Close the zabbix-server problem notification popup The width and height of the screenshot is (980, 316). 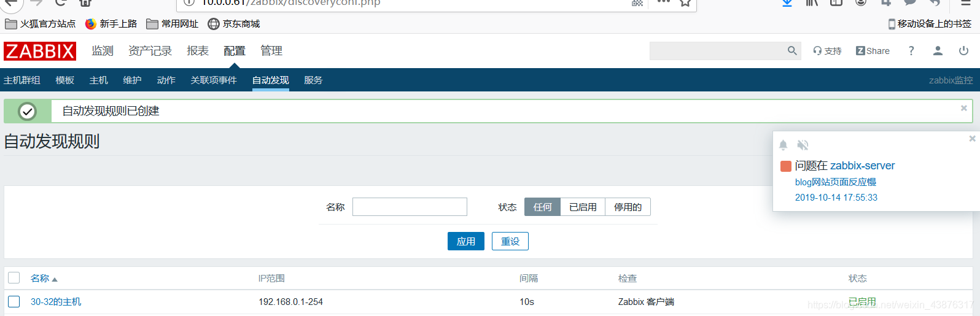point(972,139)
